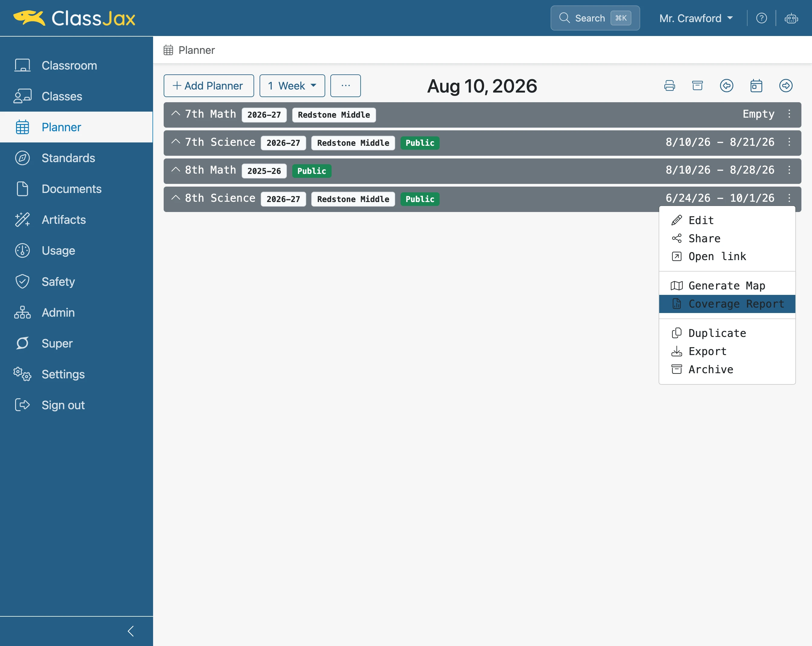Collapse the 8th Science planner
Screen dimensions: 812x646
175,198
